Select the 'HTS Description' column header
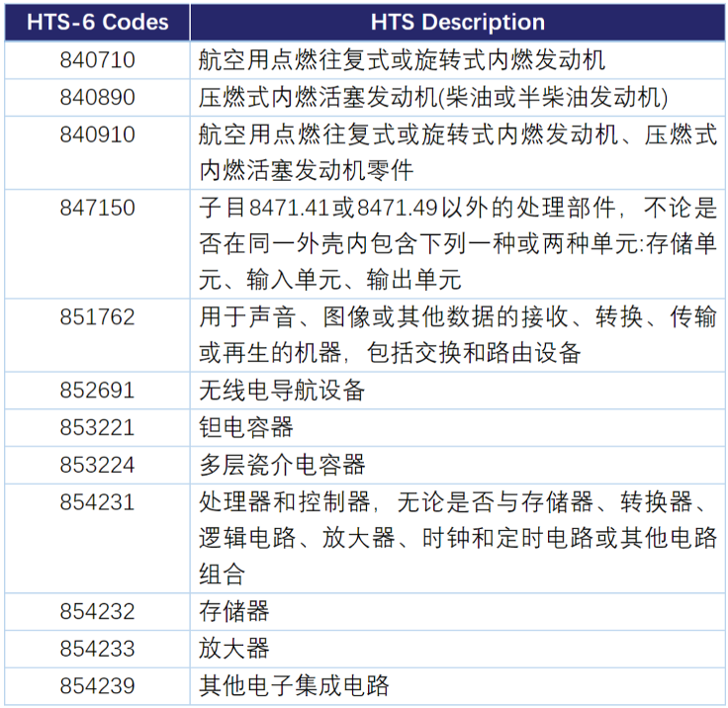The image size is (728, 708). [x=458, y=23]
